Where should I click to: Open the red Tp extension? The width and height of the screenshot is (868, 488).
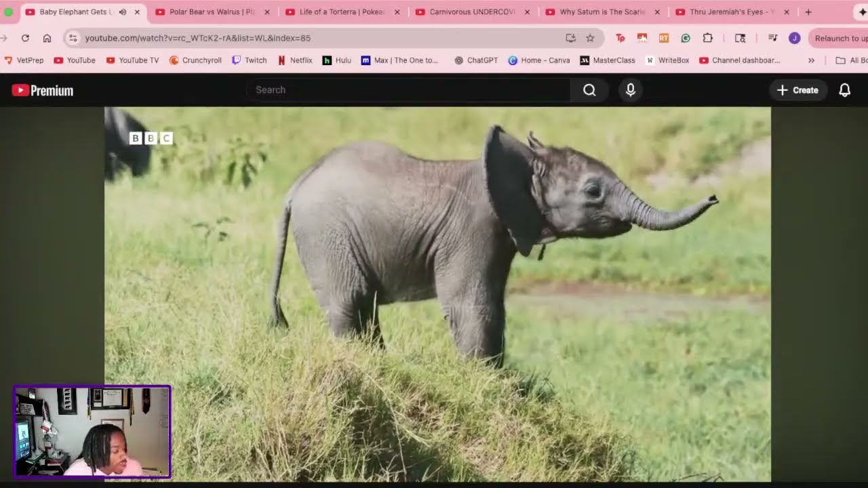click(620, 39)
